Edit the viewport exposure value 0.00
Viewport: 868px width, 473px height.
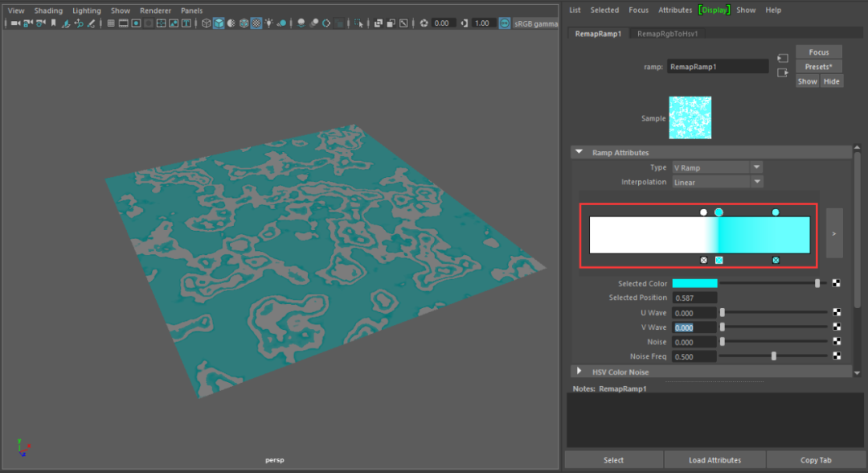pyautogui.click(x=442, y=23)
